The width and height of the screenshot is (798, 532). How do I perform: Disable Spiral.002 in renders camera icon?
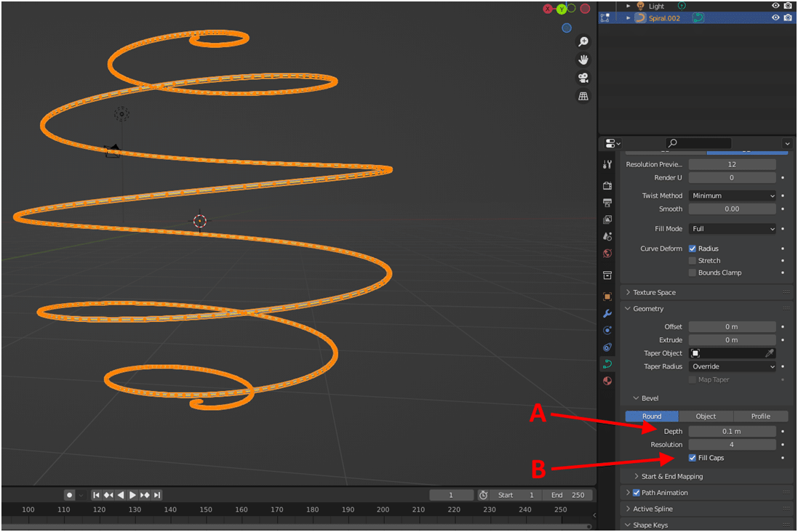point(788,17)
